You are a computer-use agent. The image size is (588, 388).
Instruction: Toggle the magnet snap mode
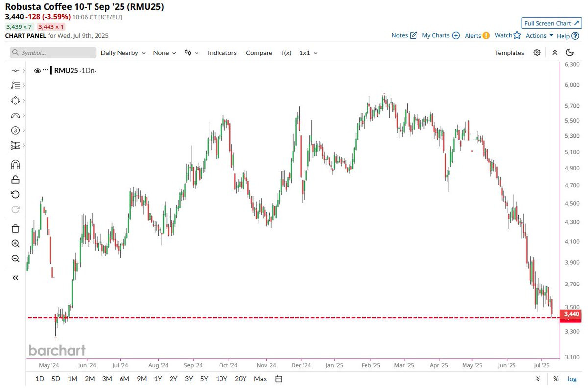pyautogui.click(x=15, y=165)
